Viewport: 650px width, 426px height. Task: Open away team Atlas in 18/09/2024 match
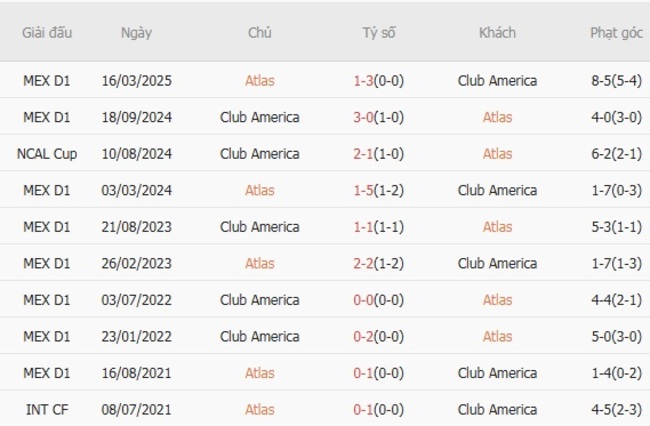pos(497,117)
